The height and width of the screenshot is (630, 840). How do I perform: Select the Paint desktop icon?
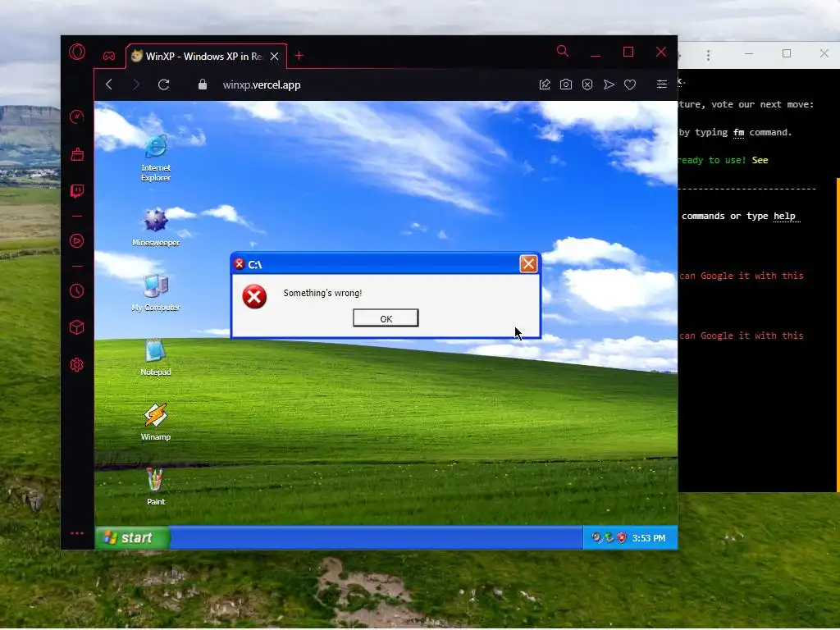156,487
